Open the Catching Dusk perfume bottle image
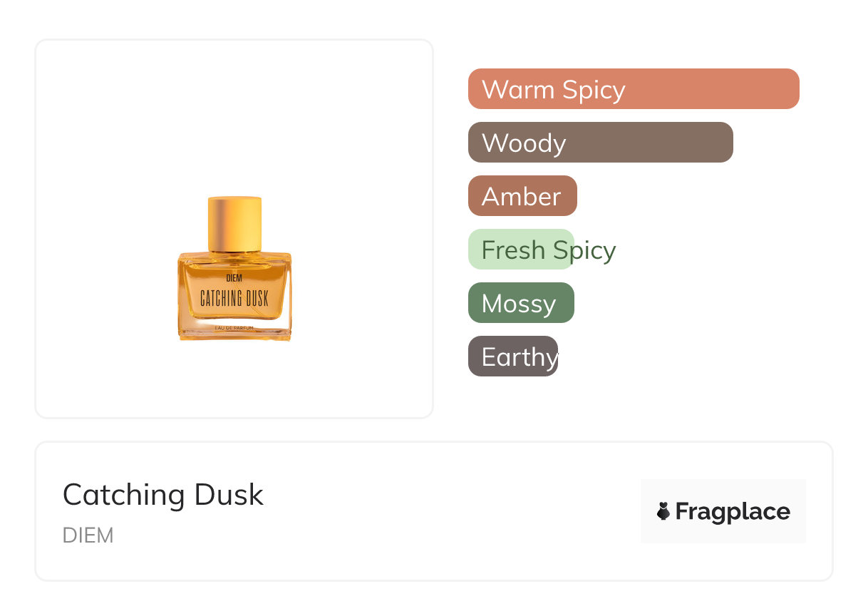The image size is (868, 616). [x=234, y=269]
